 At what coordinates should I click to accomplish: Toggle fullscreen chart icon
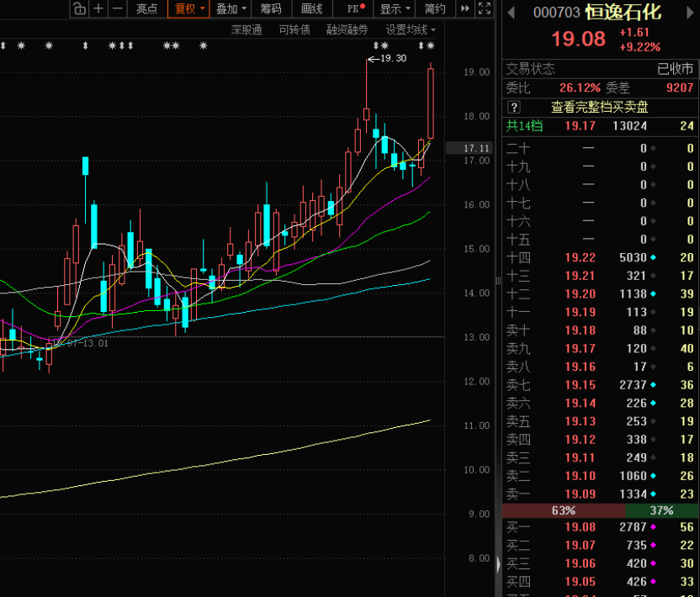click(x=485, y=8)
